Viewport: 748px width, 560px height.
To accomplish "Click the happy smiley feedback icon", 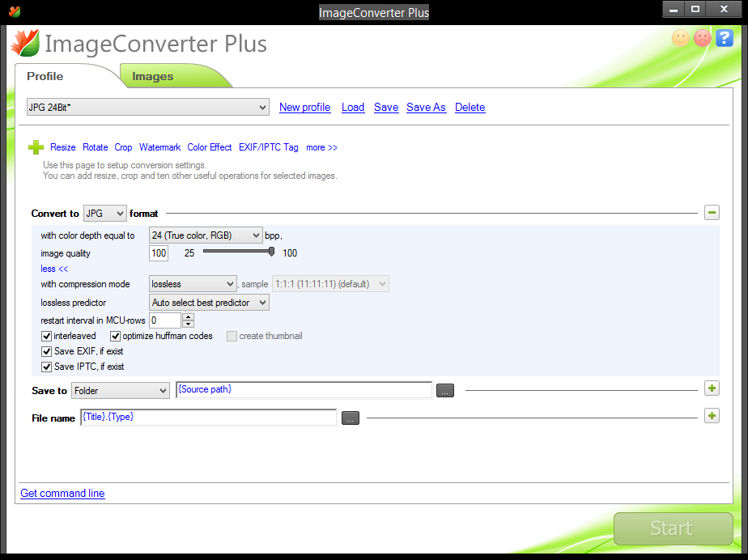I will (680, 38).
